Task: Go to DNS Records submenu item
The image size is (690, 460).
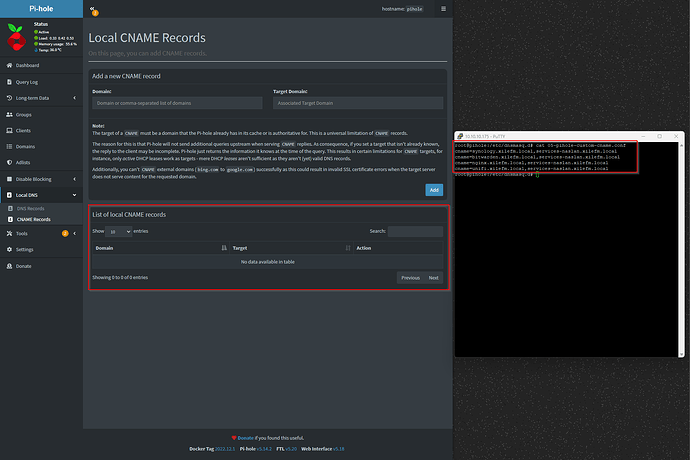Action: 32,208
